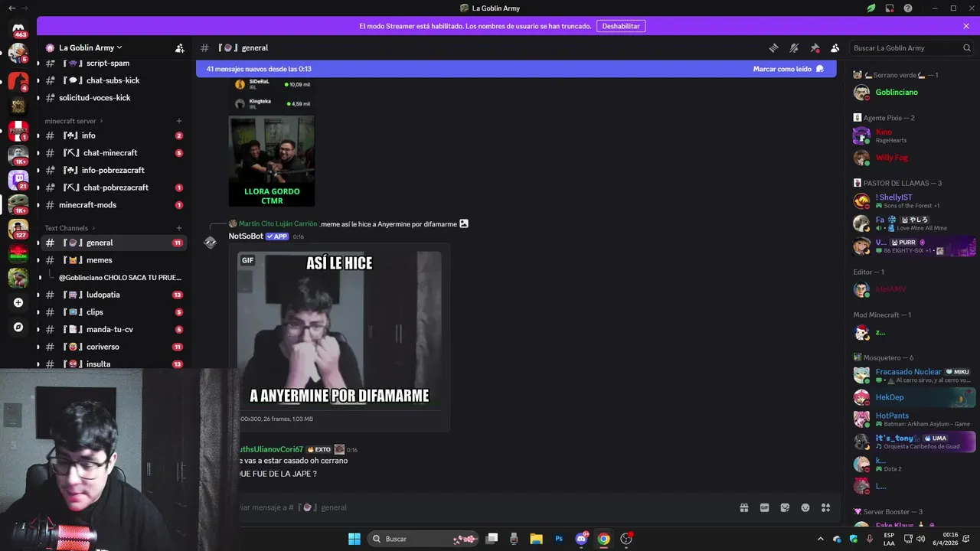Open La Goblin Army server dropdown

point(90,47)
